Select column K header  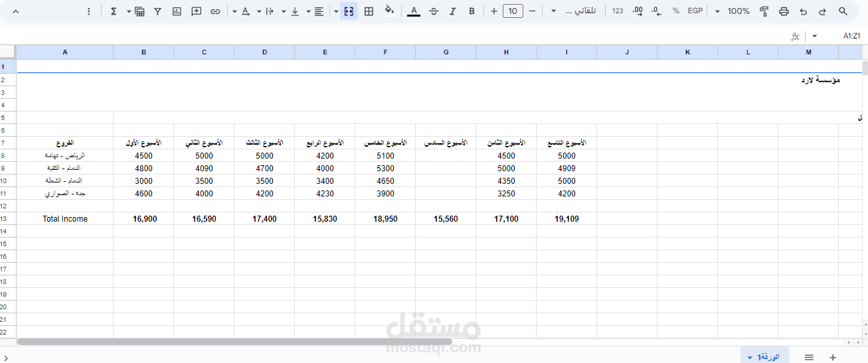click(687, 52)
